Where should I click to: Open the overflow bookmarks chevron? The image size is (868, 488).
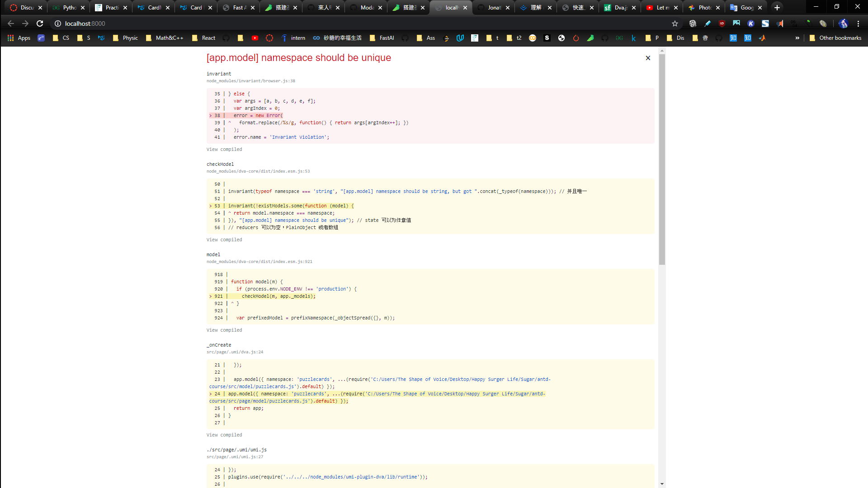coord(797,38)
